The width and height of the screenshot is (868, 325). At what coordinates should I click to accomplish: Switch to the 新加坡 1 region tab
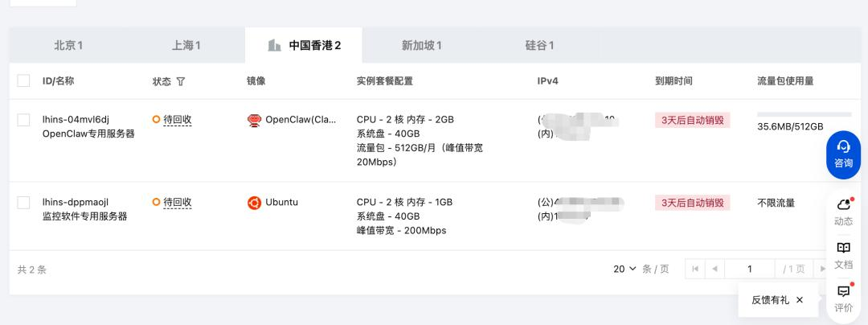(421, 45)
